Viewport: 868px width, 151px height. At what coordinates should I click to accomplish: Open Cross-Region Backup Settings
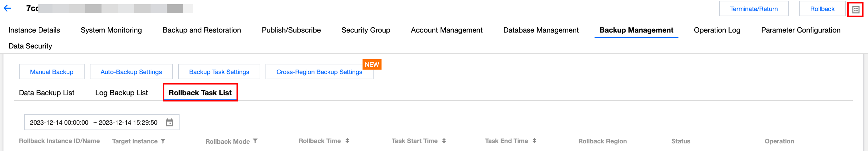coord(319,72)
